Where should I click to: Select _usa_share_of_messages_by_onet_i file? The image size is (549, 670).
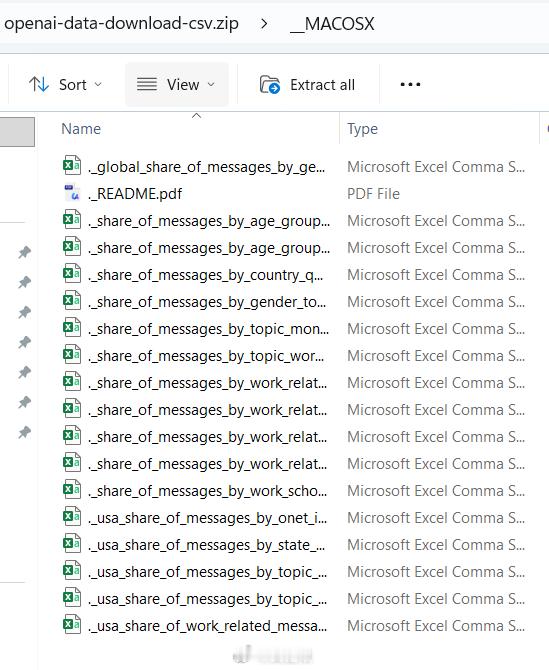[x=294, y=518]
